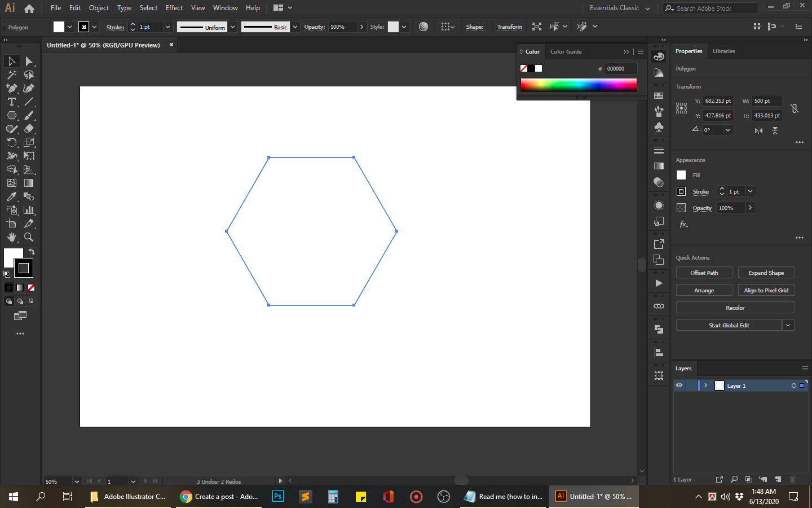
Task: Select the Zoom tool
Action: 29,237
